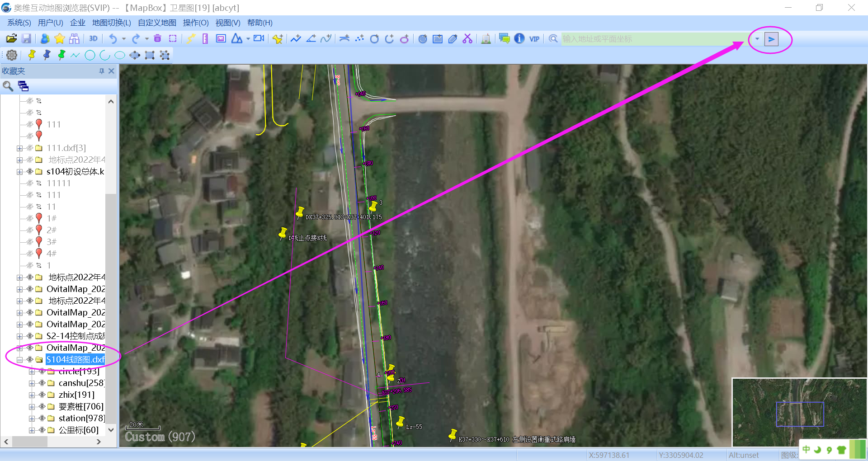Hide the station[978] layer via eye icon

coord(42,418)
